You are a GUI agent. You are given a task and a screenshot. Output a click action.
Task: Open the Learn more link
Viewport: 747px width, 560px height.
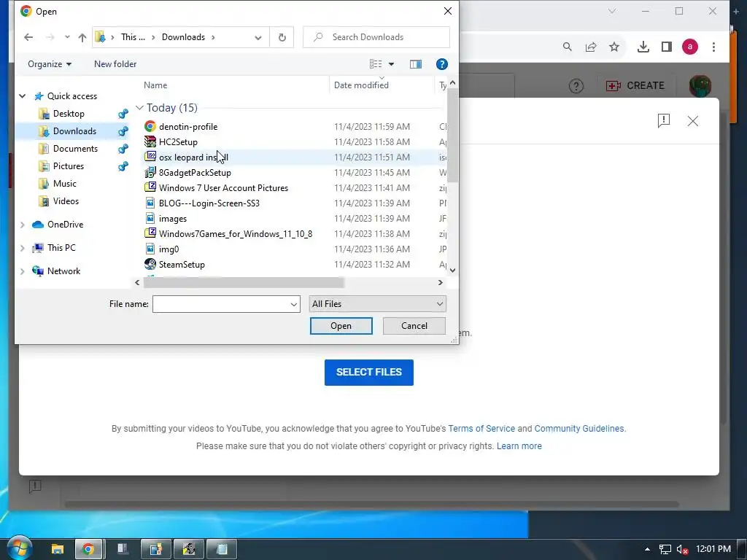[519, 446]
